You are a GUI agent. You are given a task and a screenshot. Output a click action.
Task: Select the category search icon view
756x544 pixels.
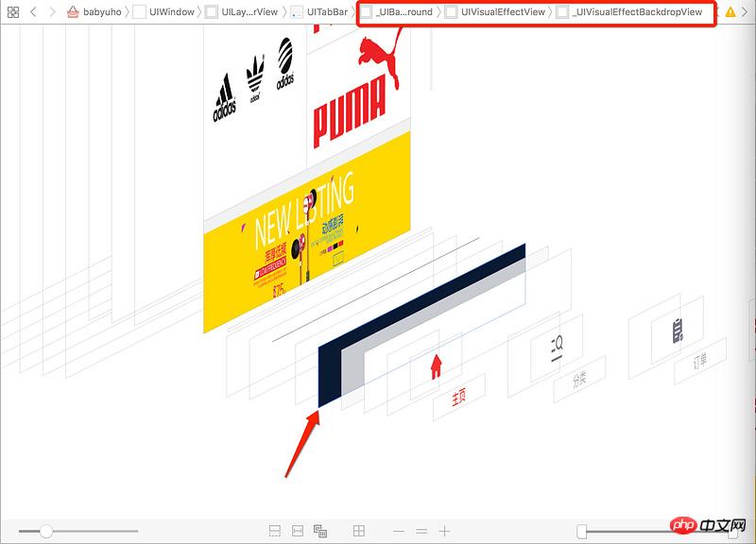tap(557, 348)
